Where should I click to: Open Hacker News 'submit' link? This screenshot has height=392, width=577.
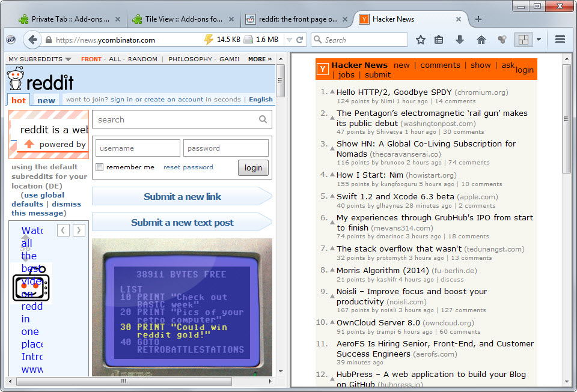click(x=377, y=74)
